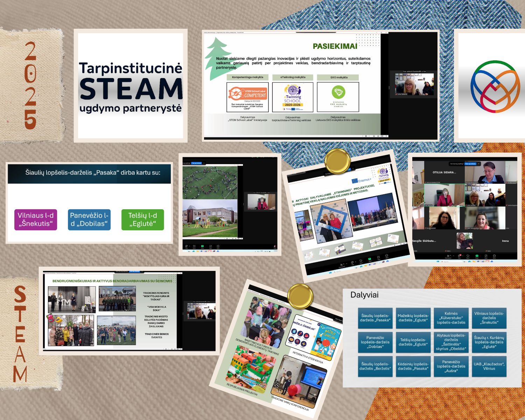Click the PASIEKIMAI slide heading
This screenshot has width=525, height=420.
pos(335,46)
